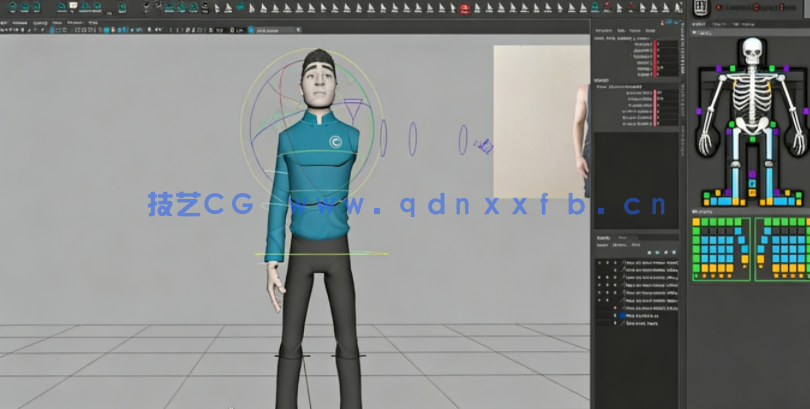
Task: Click the first attribute value field in the Channel Box
Action: [656, 44]
